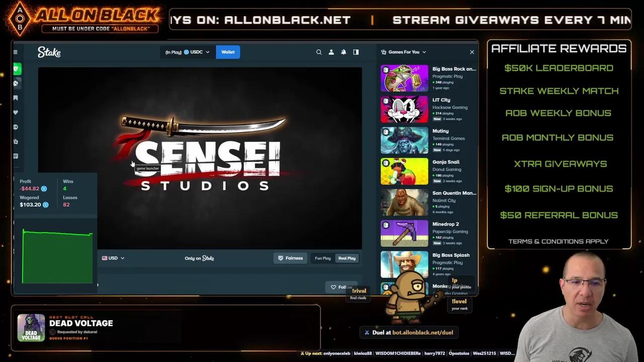Click the DEAD VOLTAGE title text
The width and height of the screenshot is (644, 362).
(81, 323)
